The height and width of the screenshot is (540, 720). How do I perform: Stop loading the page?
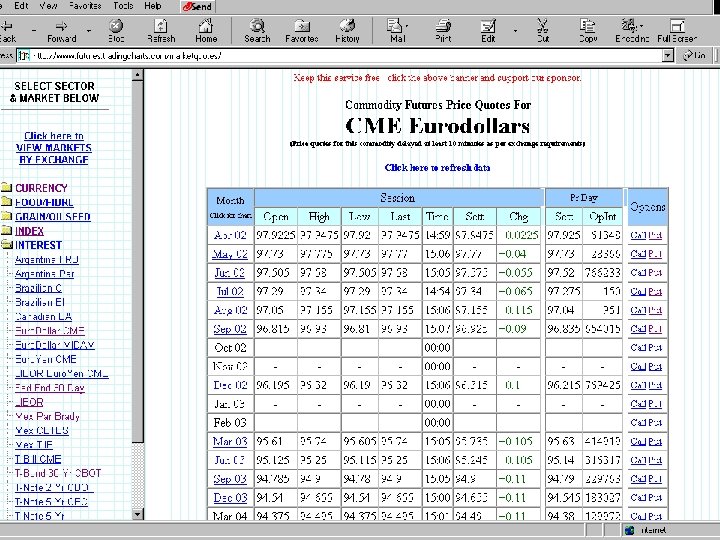click(x=116, y=31)
